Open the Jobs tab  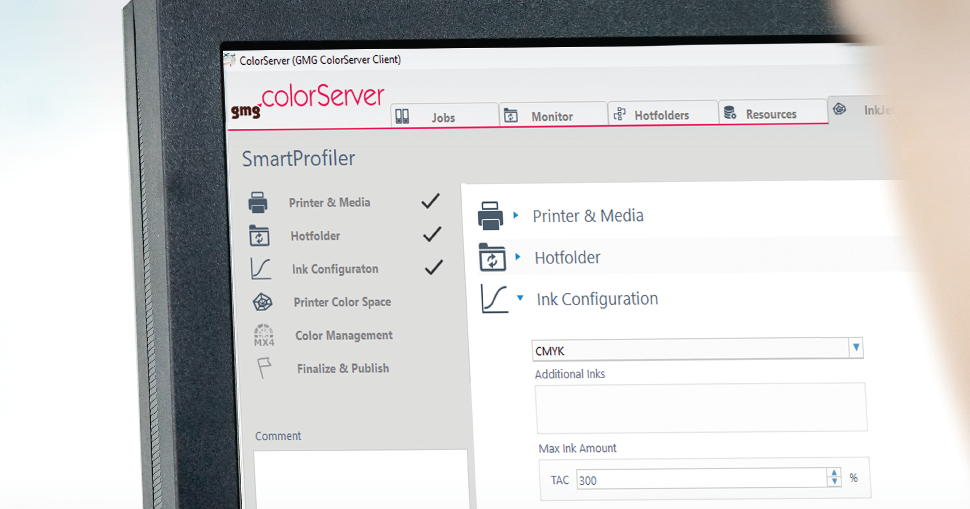tap(444, 116)
